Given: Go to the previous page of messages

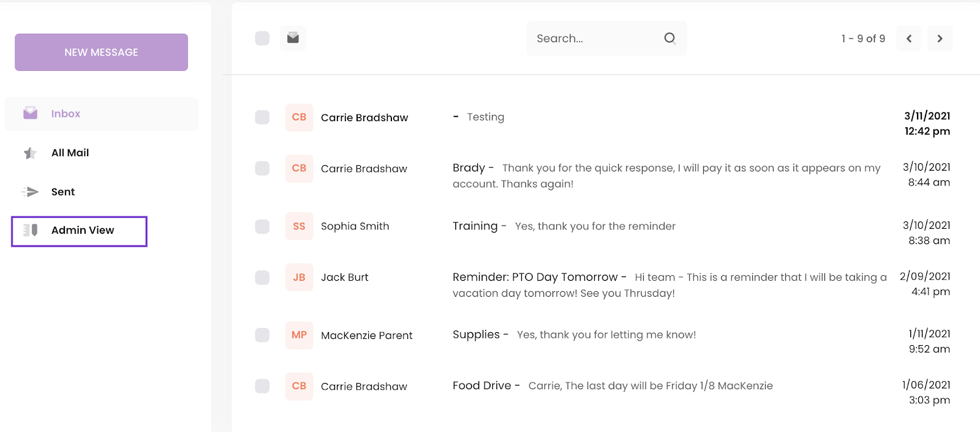Looking at the screenshot, I should (909, 39).
